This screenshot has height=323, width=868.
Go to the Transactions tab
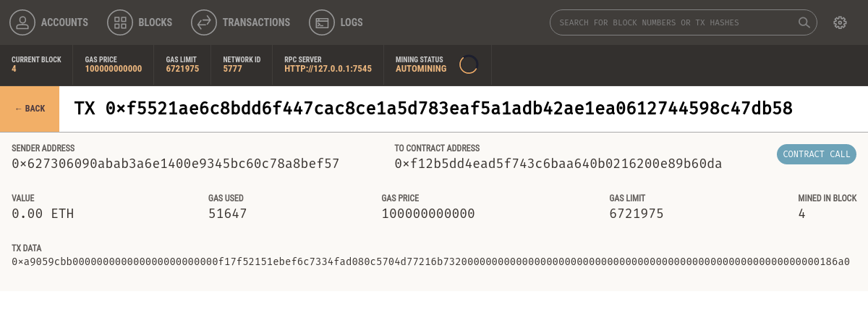pos(256,22)
